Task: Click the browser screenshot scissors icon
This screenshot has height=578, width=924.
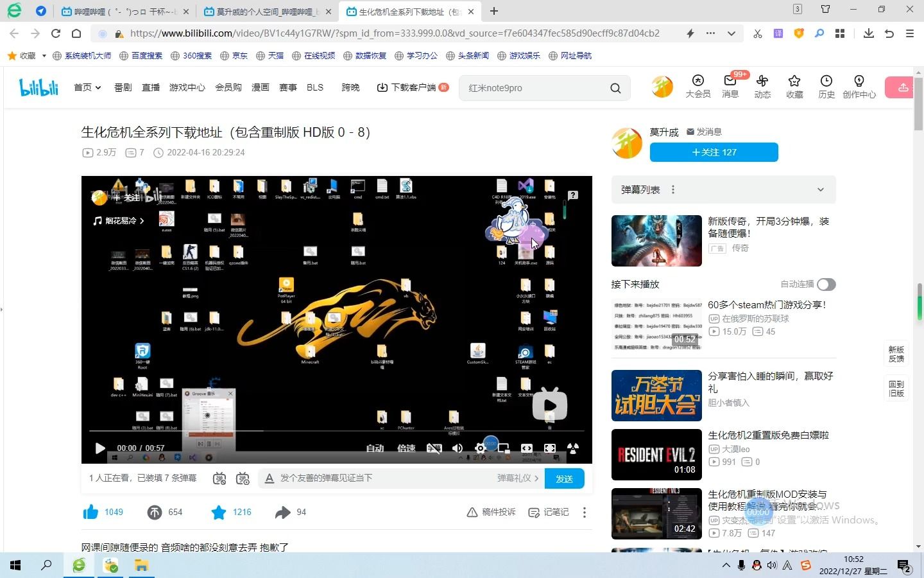Action: tap(757, 33)
